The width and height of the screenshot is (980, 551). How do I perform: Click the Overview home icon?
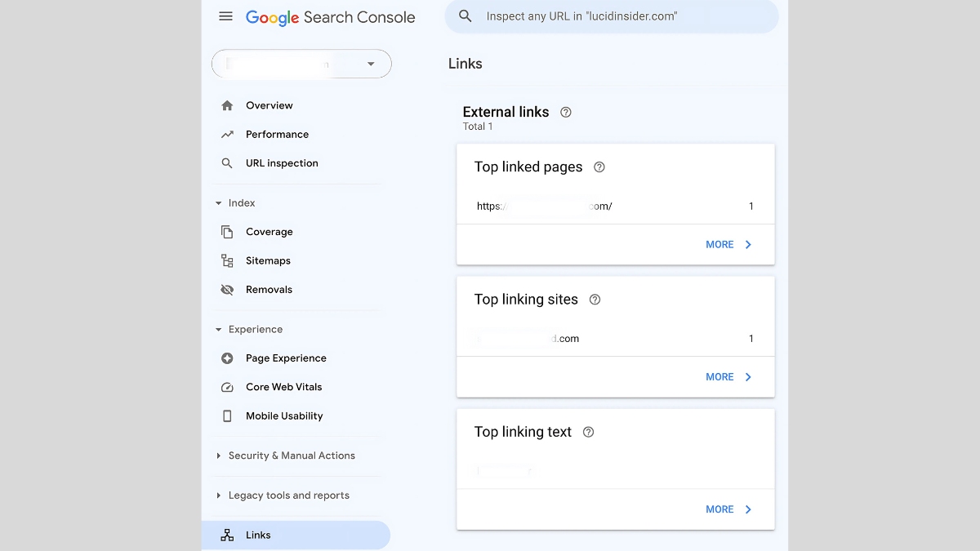(x=227, y=105)
